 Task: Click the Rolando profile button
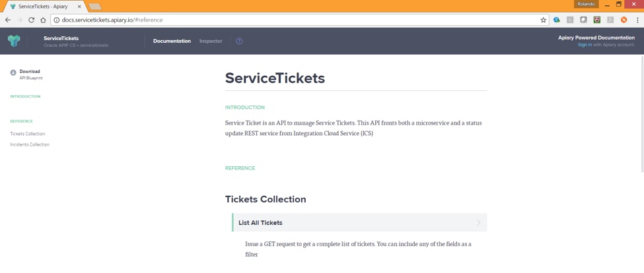tap(586, 4)
